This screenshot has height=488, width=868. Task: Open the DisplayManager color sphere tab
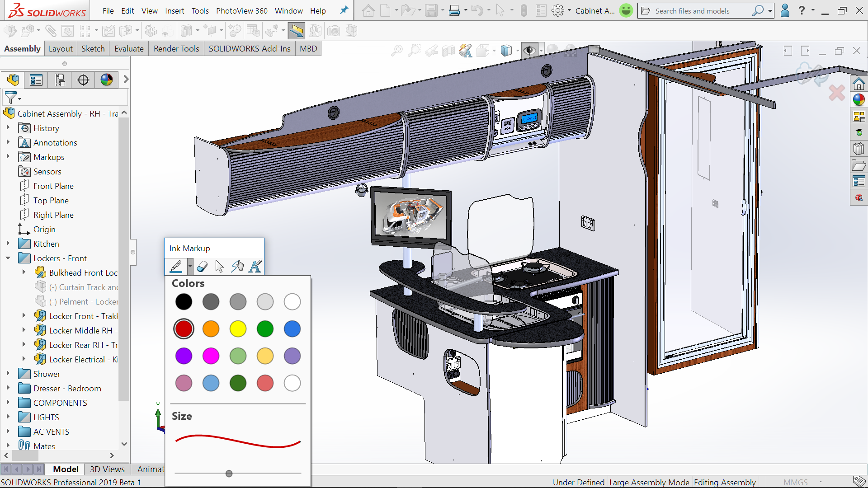click(107, 80)
